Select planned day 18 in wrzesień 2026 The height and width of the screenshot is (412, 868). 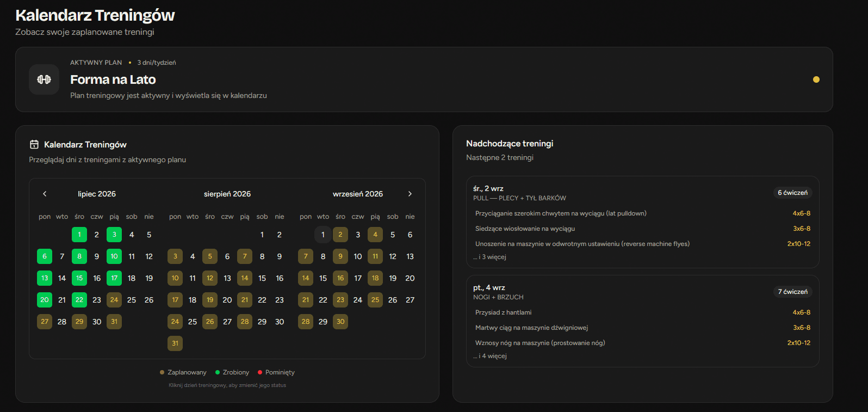[375, 278]
